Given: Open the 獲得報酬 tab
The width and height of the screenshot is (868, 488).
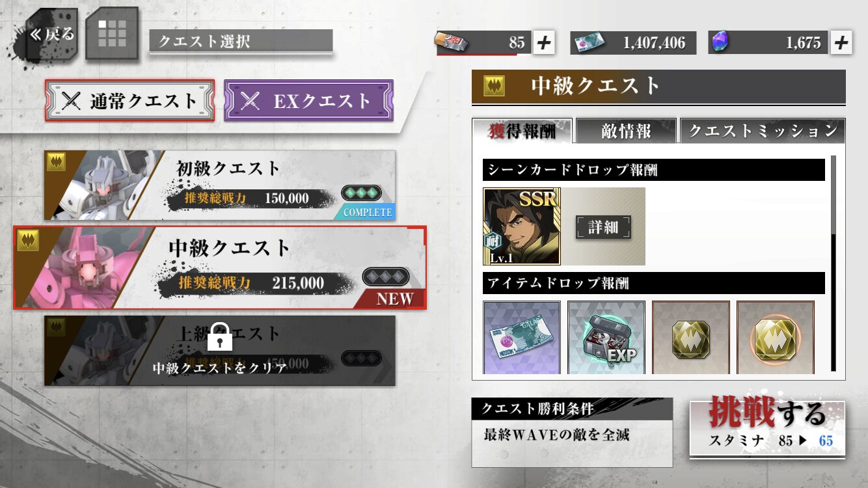Looking at the screenshot, I should tap(522, 131).
